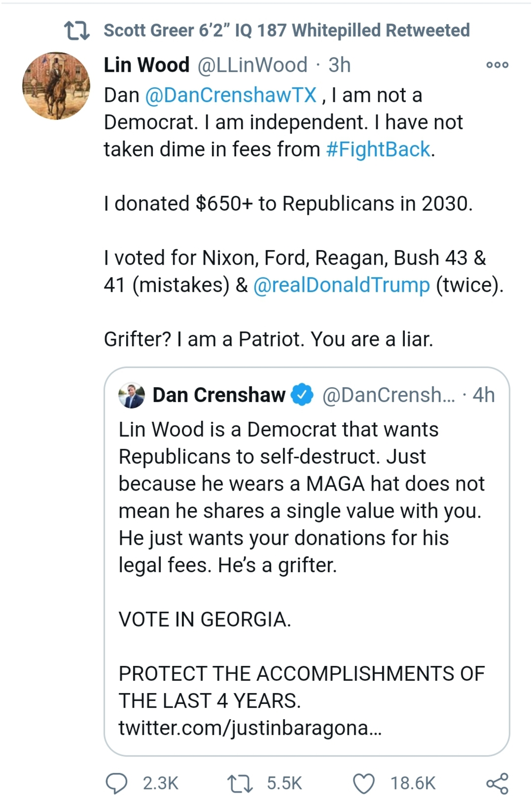Viewport: 532px width, 809px height.
Task: Retweet using the bottom retweet icon
Action: [x=240, y=783]
